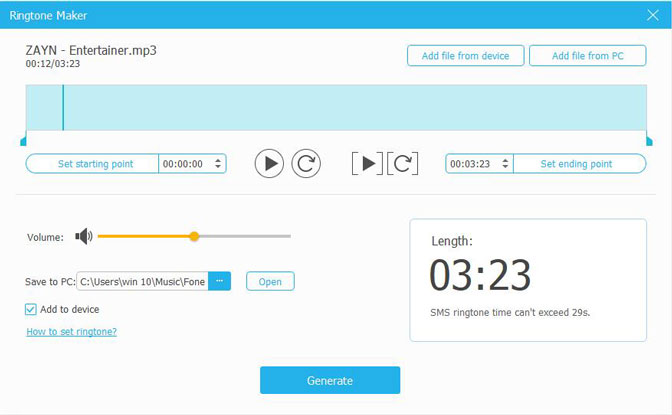
Task: Decrease the starting time with down arrow
Action: (x=218, y=167)
